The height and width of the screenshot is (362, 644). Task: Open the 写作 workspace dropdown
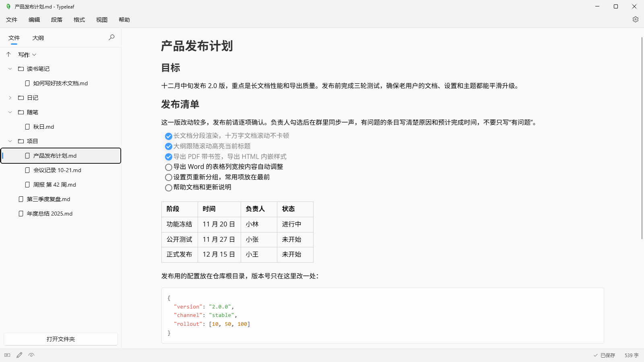tap(27, 55)
